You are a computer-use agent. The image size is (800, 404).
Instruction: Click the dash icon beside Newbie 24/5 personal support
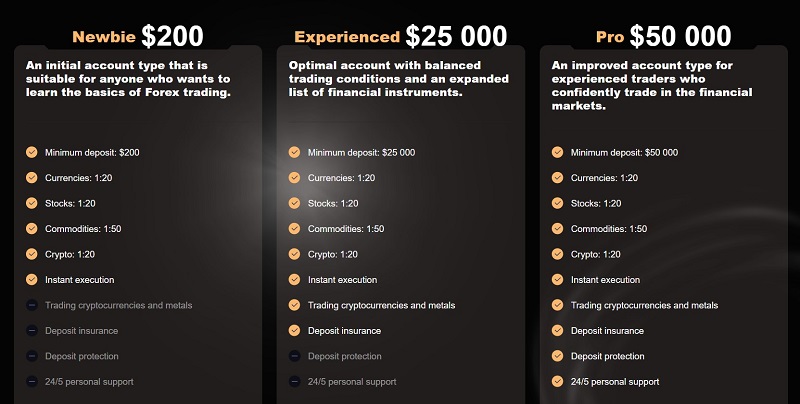(x=32, y=382)
